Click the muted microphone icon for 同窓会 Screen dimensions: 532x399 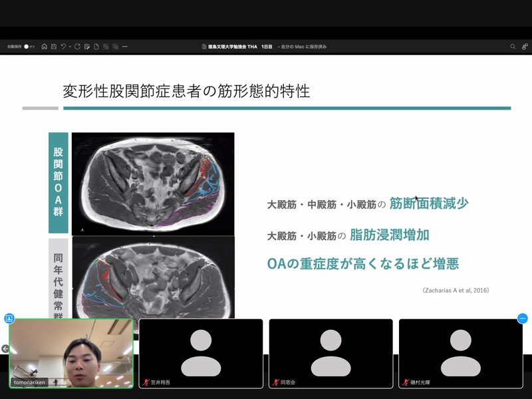(275, 382)
